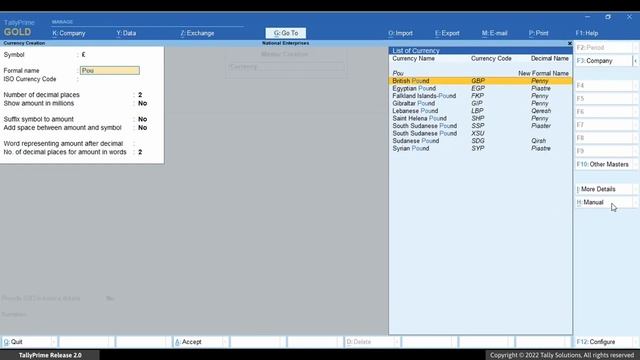Viewport: 640px width, 360px height.
Task: Click Number of decimal places value
Action: [x=140, y=95]
